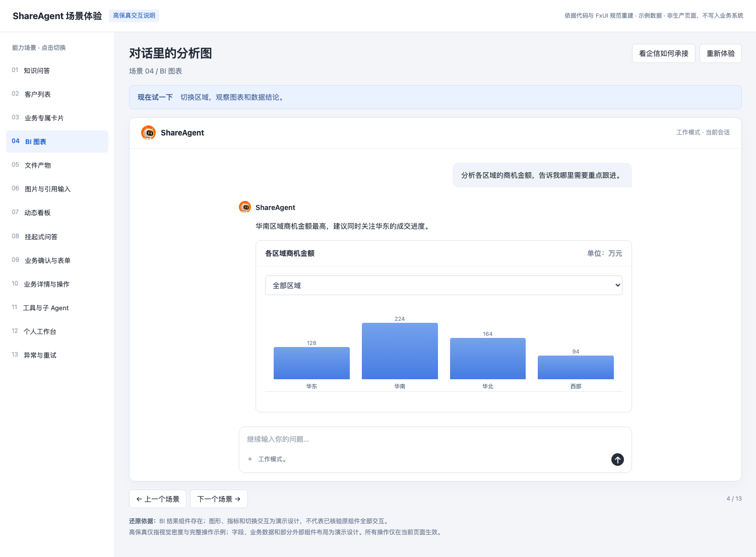Focus the 继续输入你的问题 input field
This screenshot has height=557, width=756.
[435, 439]
